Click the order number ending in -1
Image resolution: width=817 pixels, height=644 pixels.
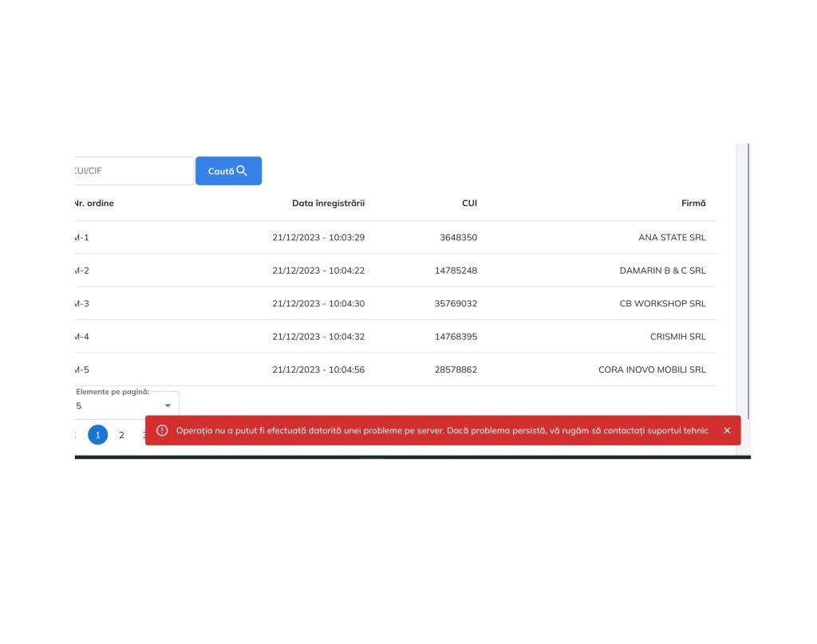pos(82,238)
